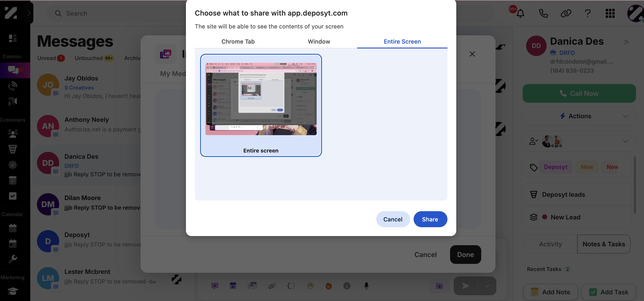Viewport: 644px width, 301px height.
Task: Filter by Unread messages
Action: 51,58
